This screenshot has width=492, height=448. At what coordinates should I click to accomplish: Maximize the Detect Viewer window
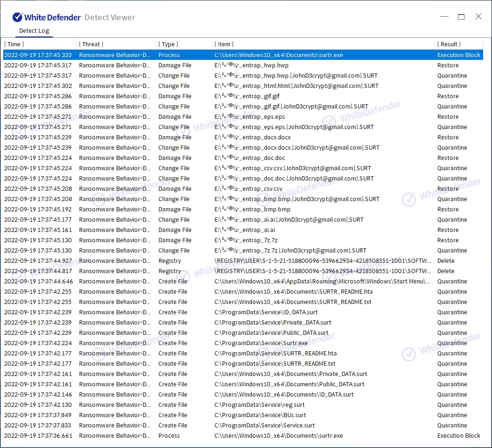click(461, 17)
